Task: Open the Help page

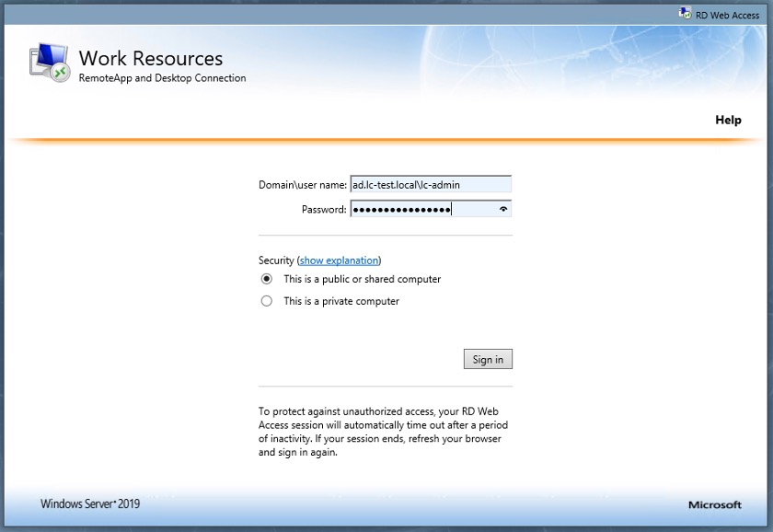Action: pyautogui.click(x=728, y=120)
